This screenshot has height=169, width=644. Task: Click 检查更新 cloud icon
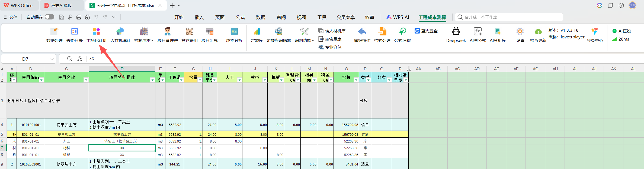tap(538, 35)
